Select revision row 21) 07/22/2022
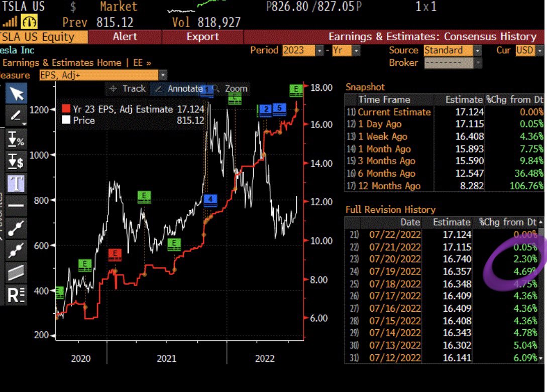This screenshot has width=547, height=392. point(443,234)
